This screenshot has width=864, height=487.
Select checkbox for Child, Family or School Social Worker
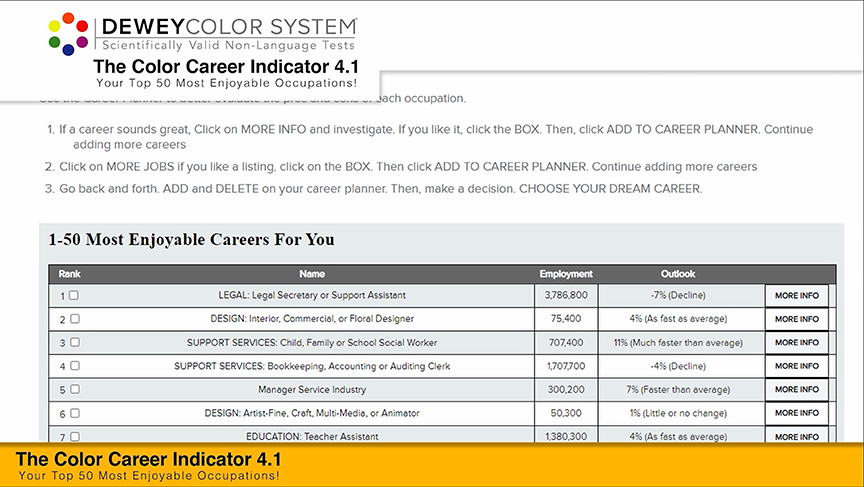75,342
